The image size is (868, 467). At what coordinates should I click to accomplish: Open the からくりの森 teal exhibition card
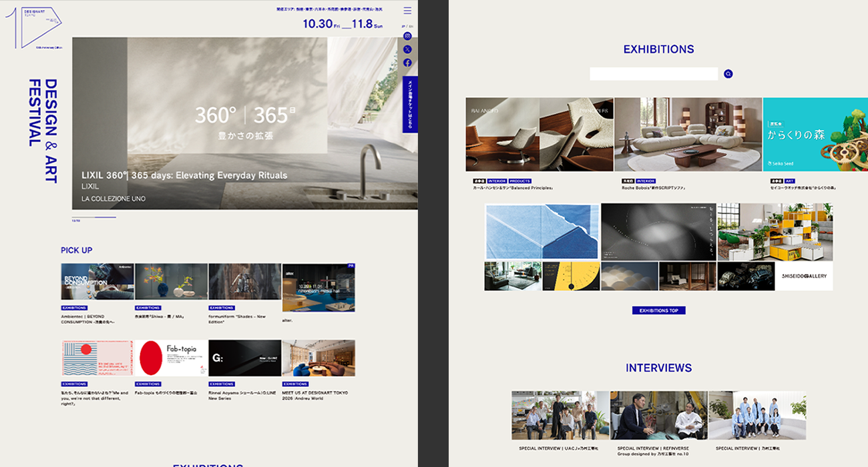pos(815,135)
